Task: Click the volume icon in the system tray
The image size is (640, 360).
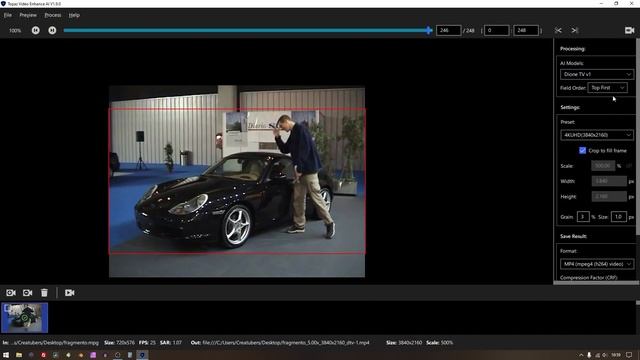Action: pos(605,355)
